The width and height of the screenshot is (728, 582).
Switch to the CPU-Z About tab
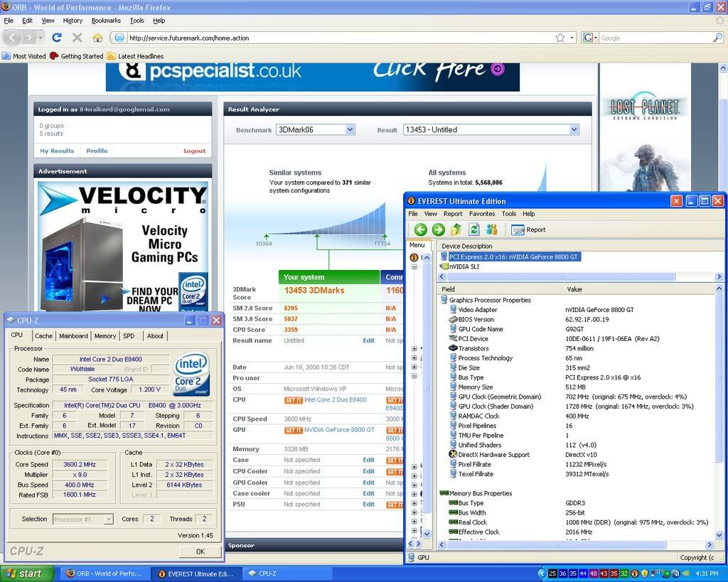tap(155, 335)
